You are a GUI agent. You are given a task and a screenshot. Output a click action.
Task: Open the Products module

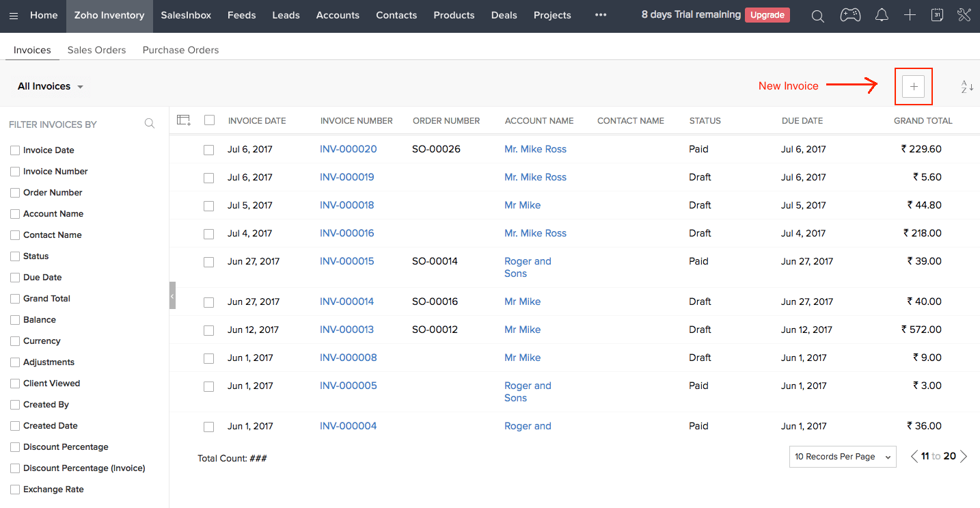(x=454, y=15)
